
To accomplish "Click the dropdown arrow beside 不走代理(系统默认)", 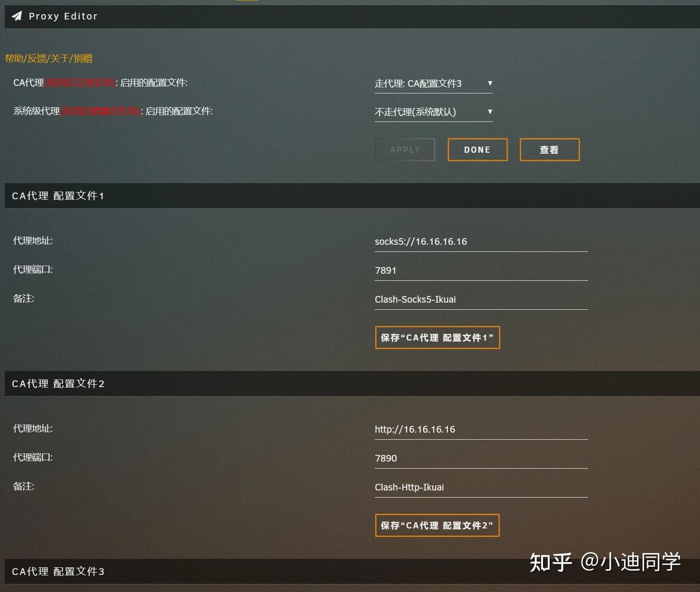I will point(490,112).
